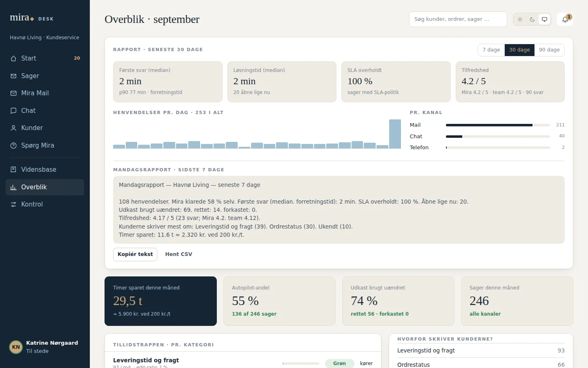The image size is (588, 368).
Task: Click the tallest bar in daily chart
Action: [395, 134]
